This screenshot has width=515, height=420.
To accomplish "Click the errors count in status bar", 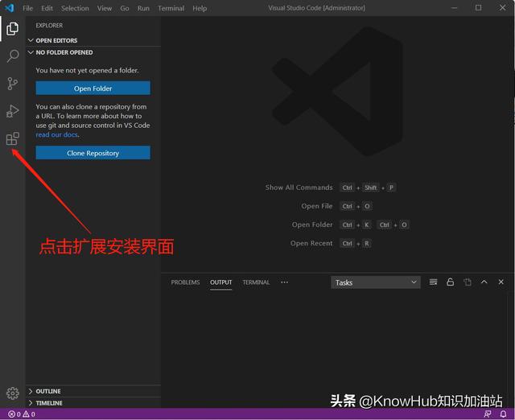I will [14, 414].
